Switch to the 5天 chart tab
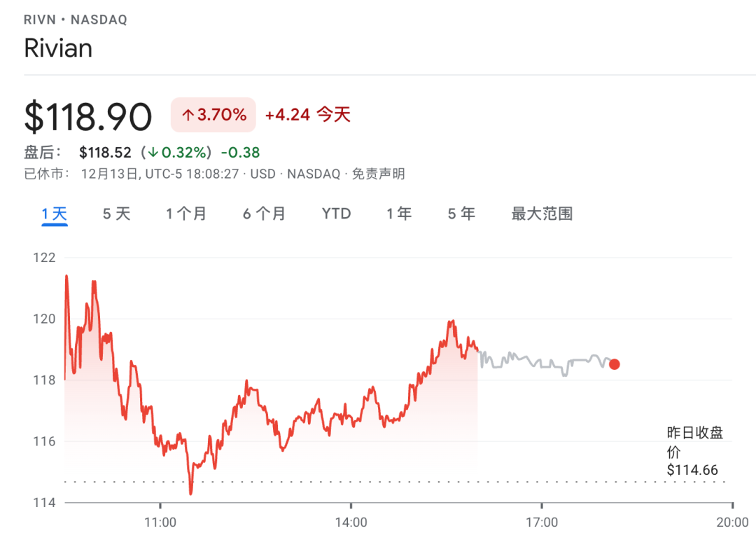The height and width of the screenshot is (547, 756). [x=116, y=214]
